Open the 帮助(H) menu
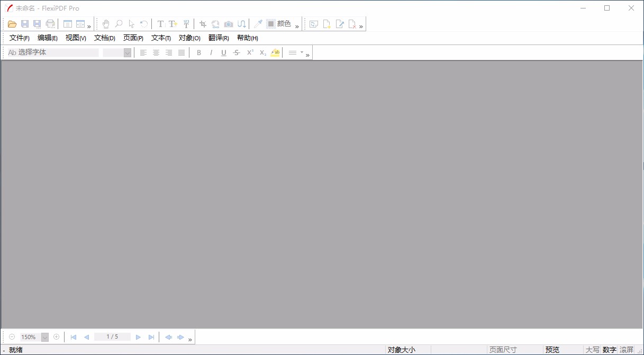This screenshot has height=355, width=644. point(248,38)
